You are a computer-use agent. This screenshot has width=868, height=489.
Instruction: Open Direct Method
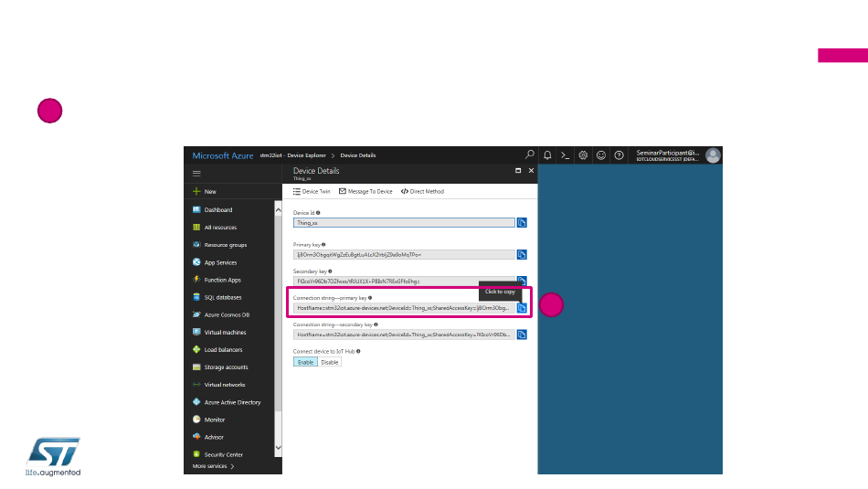pyautogui.click(x=422, y=192)
